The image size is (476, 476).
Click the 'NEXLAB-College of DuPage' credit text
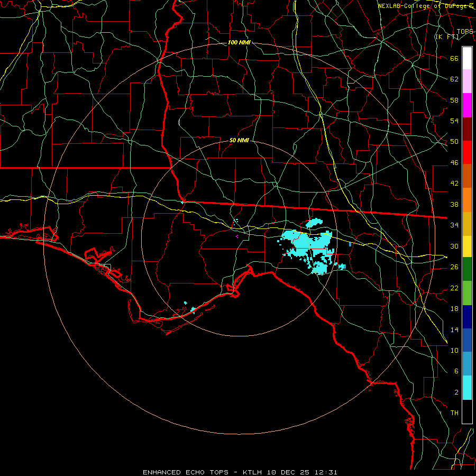pos(422,6)
